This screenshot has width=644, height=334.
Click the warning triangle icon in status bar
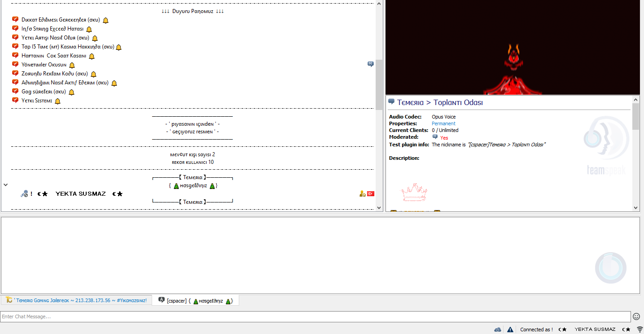pos(510,330)
